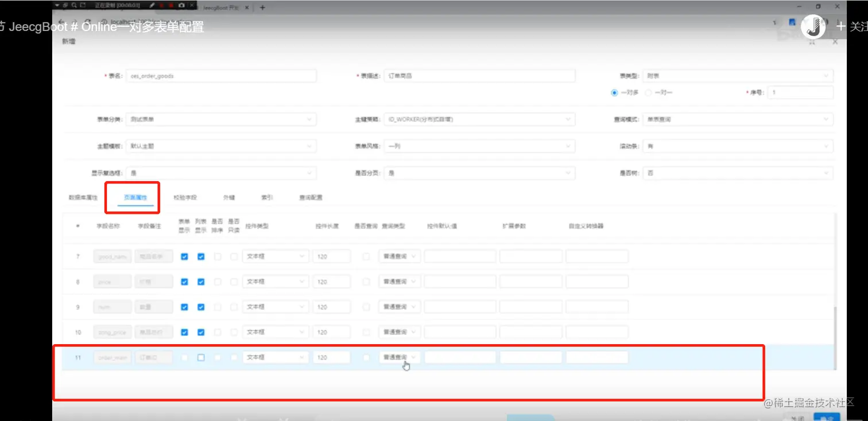Click the 序号 input field

pyautogui.click(x=801, y=92)
